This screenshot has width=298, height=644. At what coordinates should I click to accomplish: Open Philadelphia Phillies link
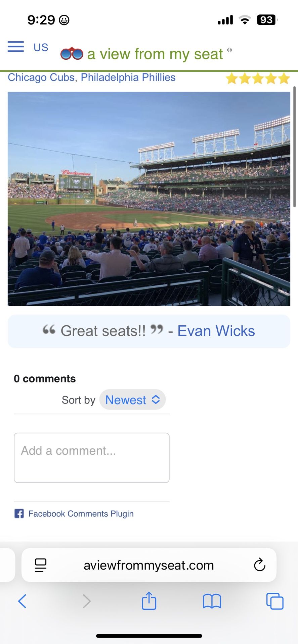[128, 77]
